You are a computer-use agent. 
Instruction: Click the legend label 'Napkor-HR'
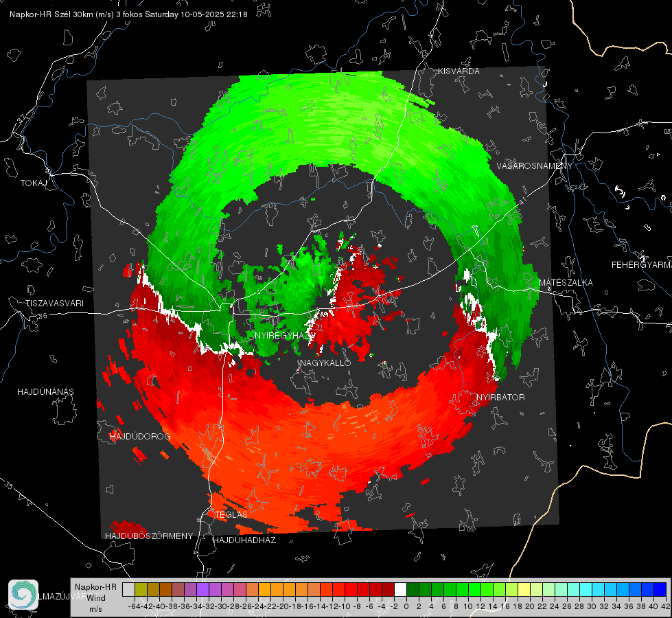[x=95, y=586]
